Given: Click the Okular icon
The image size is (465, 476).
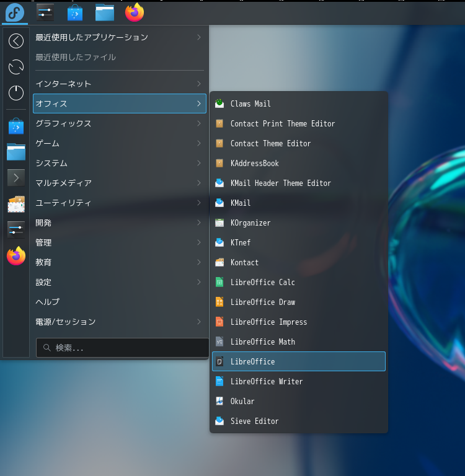Looking at the screenshot, I should pos(219,401).
